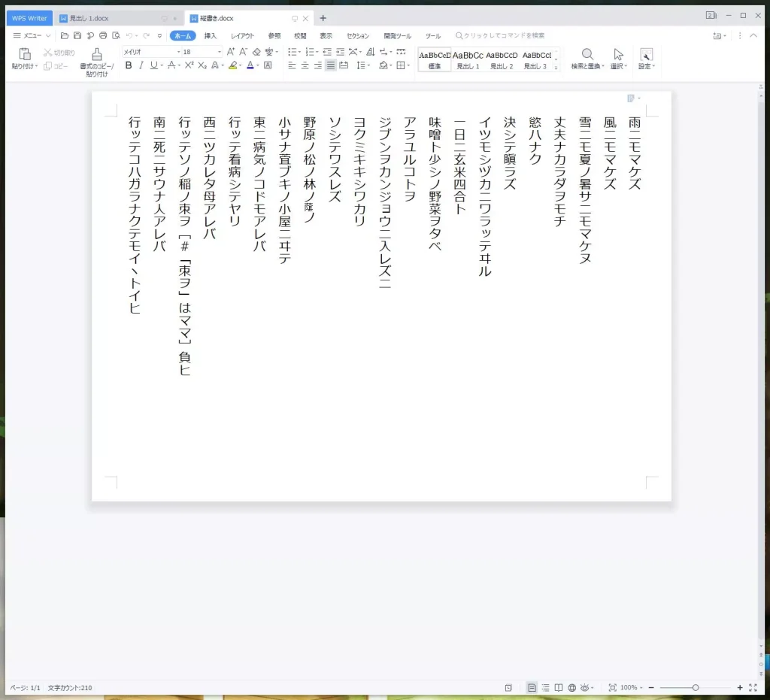Click the Paste clipboard icon
The image size is (770, 700).
coord(24,54)
